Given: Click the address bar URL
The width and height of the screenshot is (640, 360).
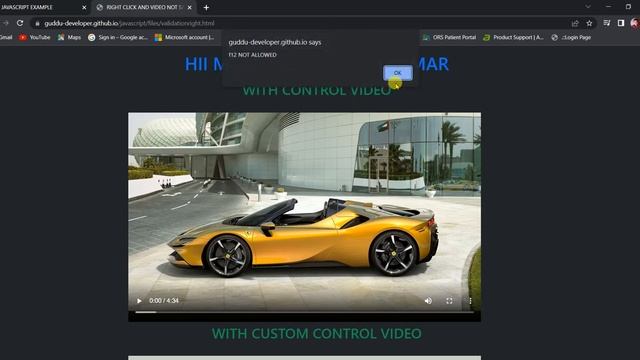Looking at the screenshot, I should pyautogui.click(x=129, y=23).
